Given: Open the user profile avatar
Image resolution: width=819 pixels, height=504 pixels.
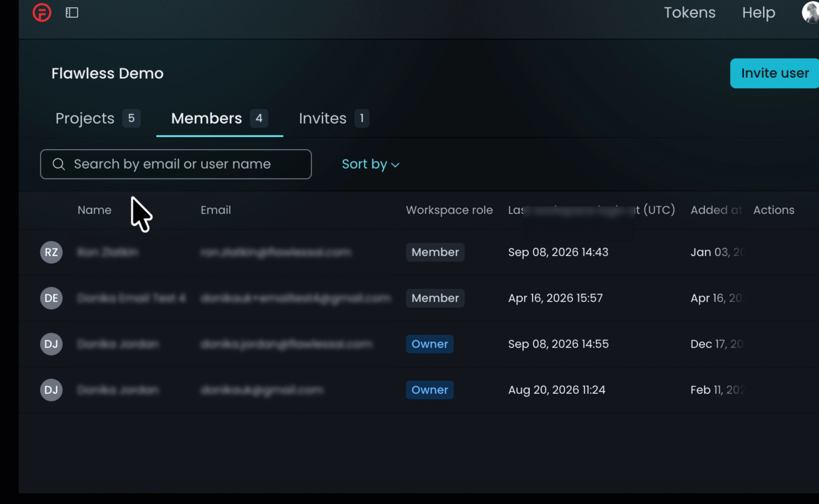Looking at the screenshot, I should click(x=811, y=12).
